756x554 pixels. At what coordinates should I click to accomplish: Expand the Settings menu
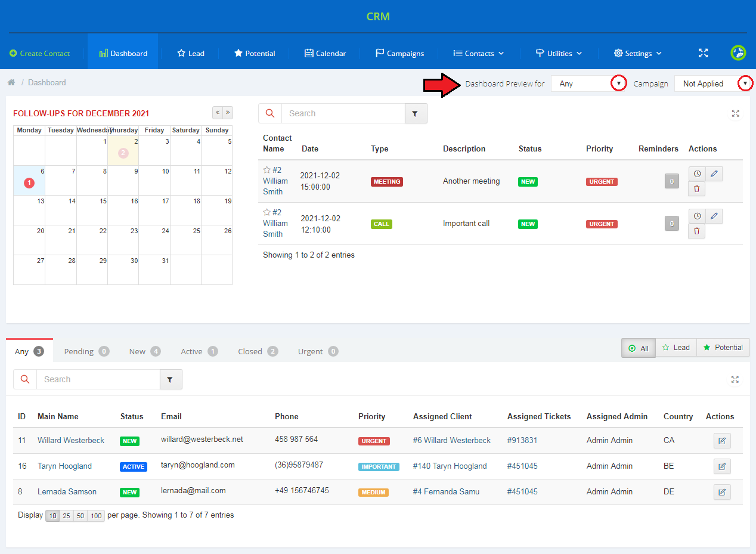coord(638,53)
